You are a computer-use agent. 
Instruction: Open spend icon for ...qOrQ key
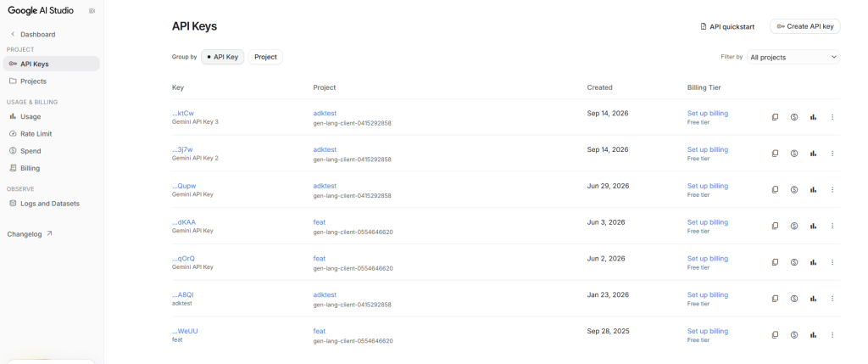793,262
